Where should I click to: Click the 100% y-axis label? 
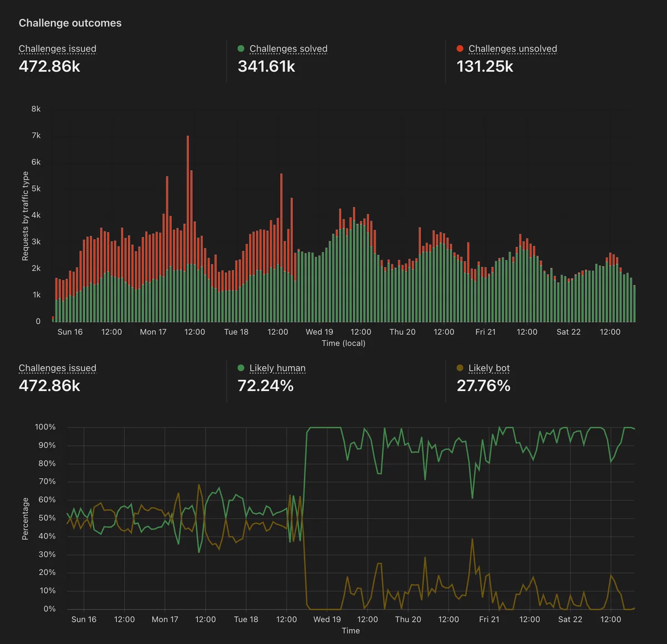(45, 427)
